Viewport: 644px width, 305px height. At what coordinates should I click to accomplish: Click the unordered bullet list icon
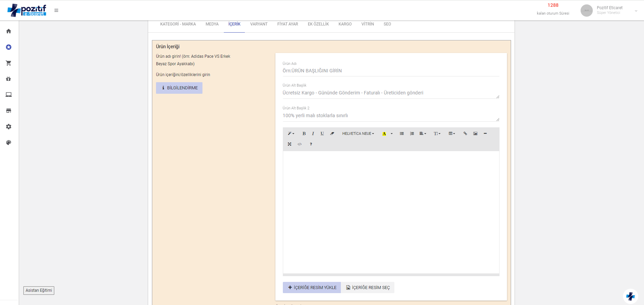pos(402,134)
